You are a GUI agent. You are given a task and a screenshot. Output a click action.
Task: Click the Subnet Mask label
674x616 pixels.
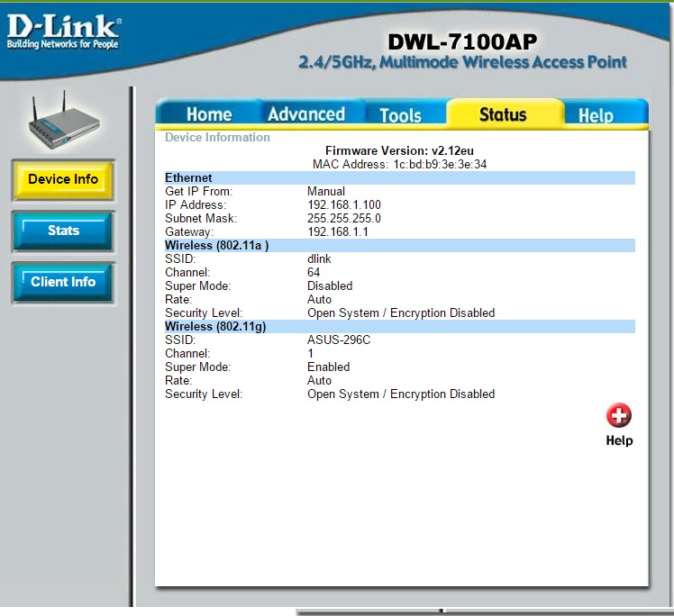point(201,218)
